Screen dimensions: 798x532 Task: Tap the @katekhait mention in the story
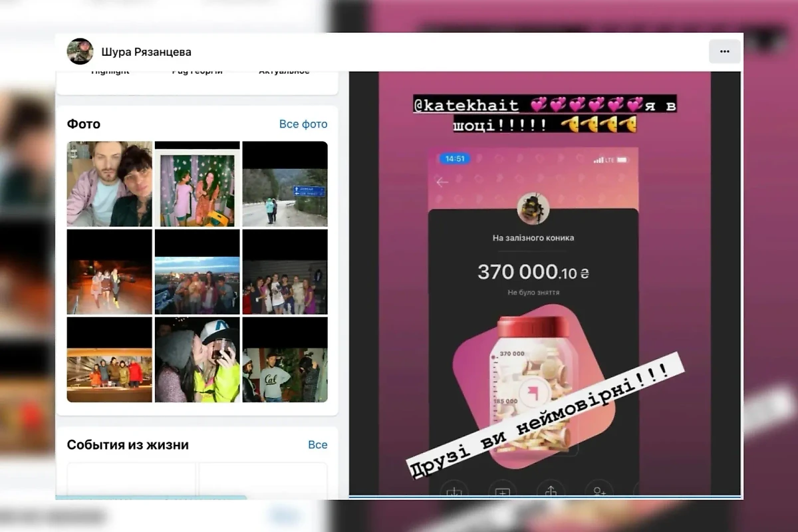coord(465,105)
